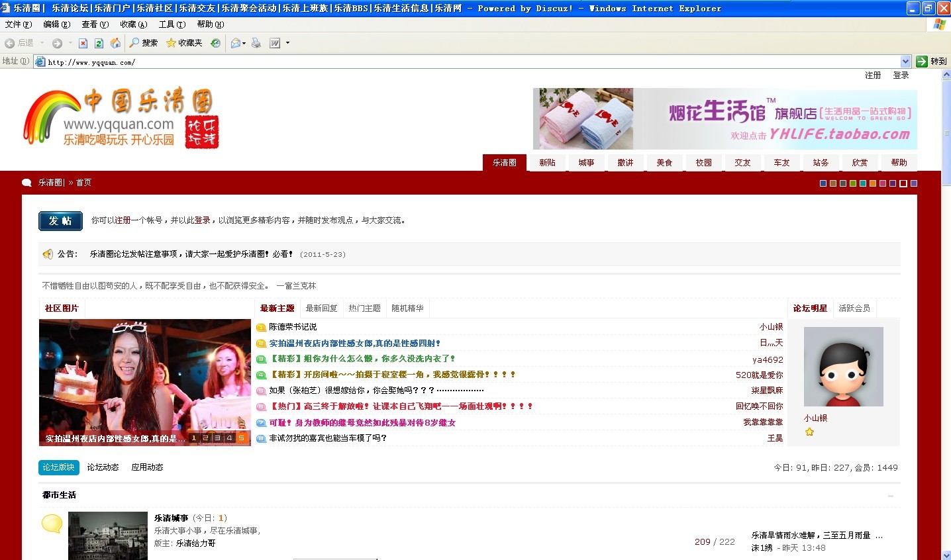Click the 小山银 avatar image

pyautogui.click(x=843, y=367)
